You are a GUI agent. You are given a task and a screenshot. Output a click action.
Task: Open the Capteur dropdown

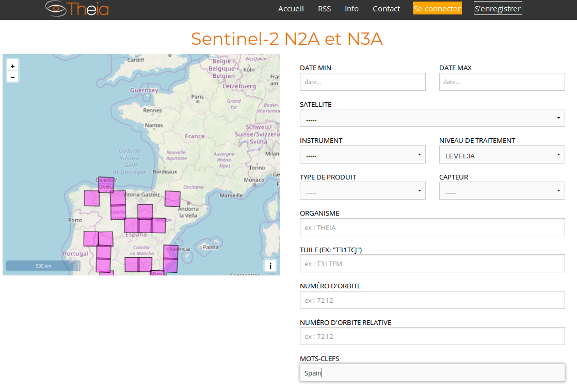(502, 190)
